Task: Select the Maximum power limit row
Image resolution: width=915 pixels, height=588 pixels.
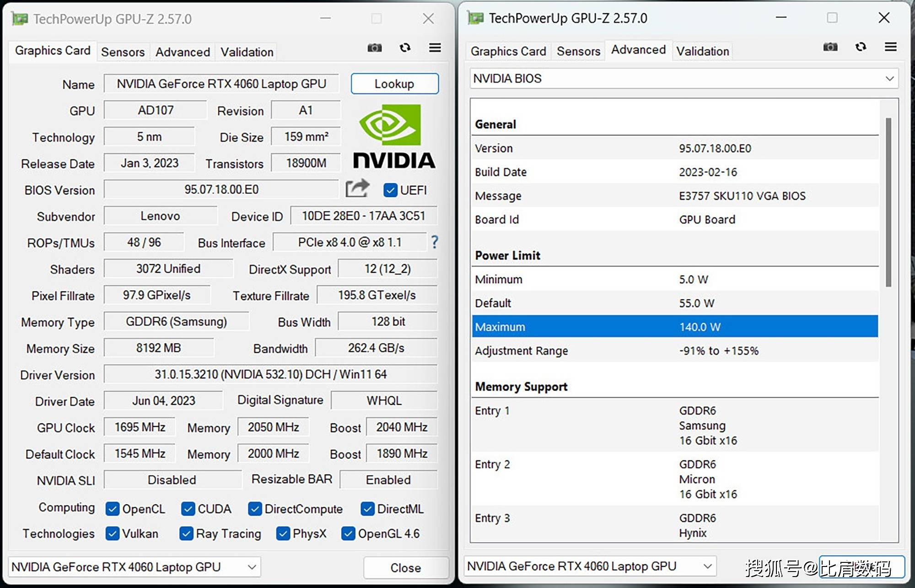Action: point(674,327)
